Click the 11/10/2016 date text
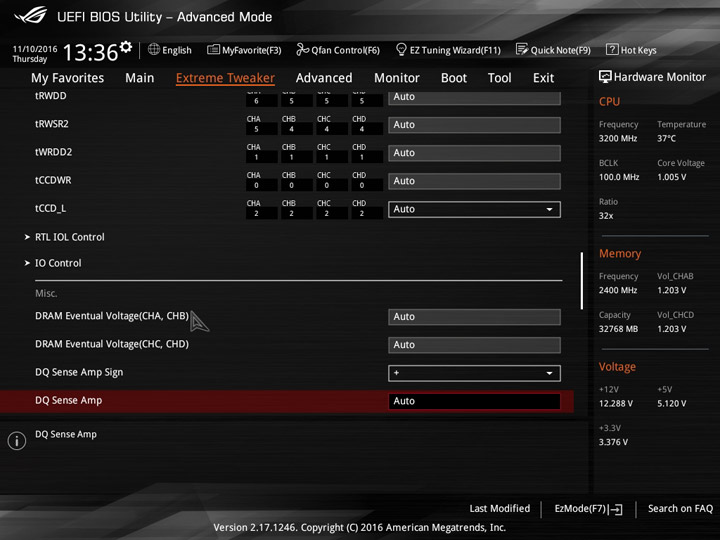Image resolution: width=720 pixels, height=540 pixels. [x=35, y=49]
